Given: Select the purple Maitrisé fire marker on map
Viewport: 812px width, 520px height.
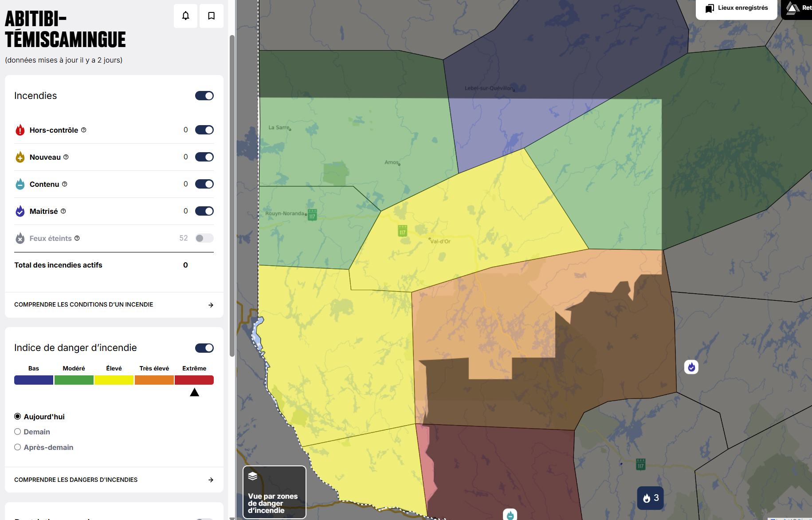Looking at the screenshot, I should pos(691,367).
